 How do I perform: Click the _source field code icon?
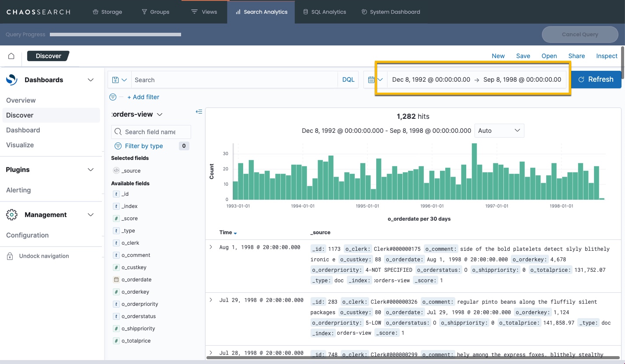coord(116,171)
